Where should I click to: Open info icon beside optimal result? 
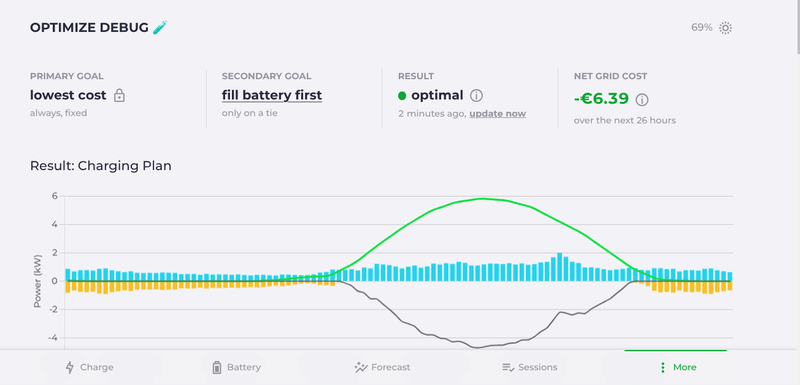476,95
